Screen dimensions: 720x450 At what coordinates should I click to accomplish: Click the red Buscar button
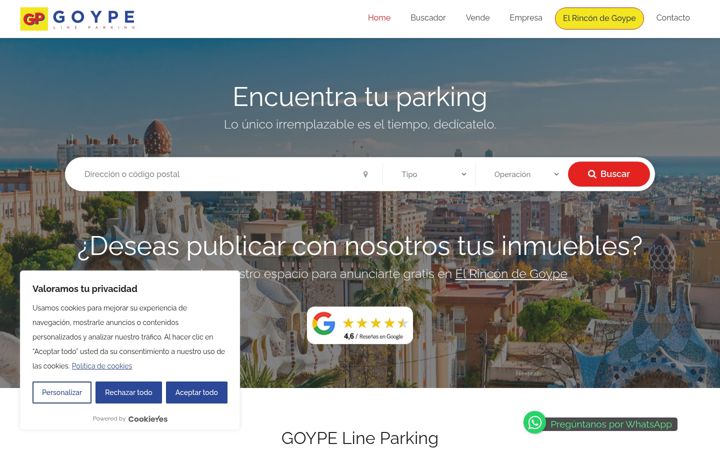coord(609,174)
